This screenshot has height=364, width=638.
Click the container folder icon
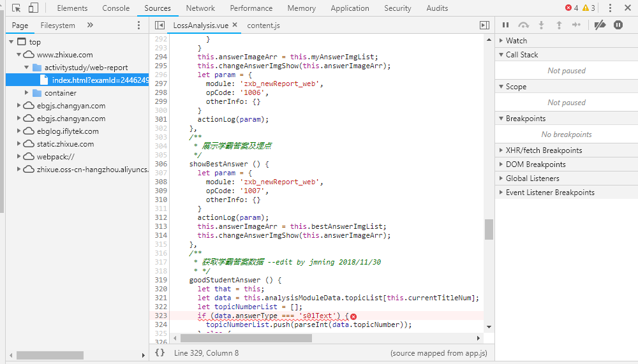[x=37, y=92]
